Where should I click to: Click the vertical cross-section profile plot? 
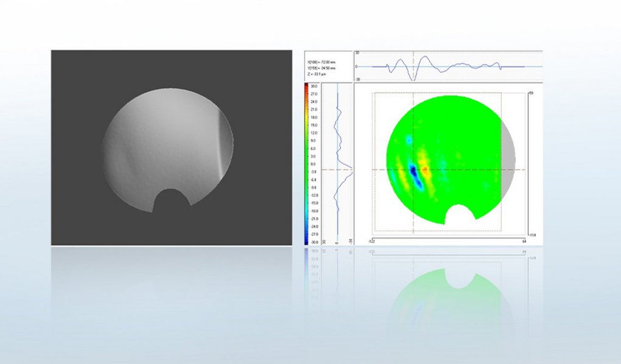[x=337, y=164]
